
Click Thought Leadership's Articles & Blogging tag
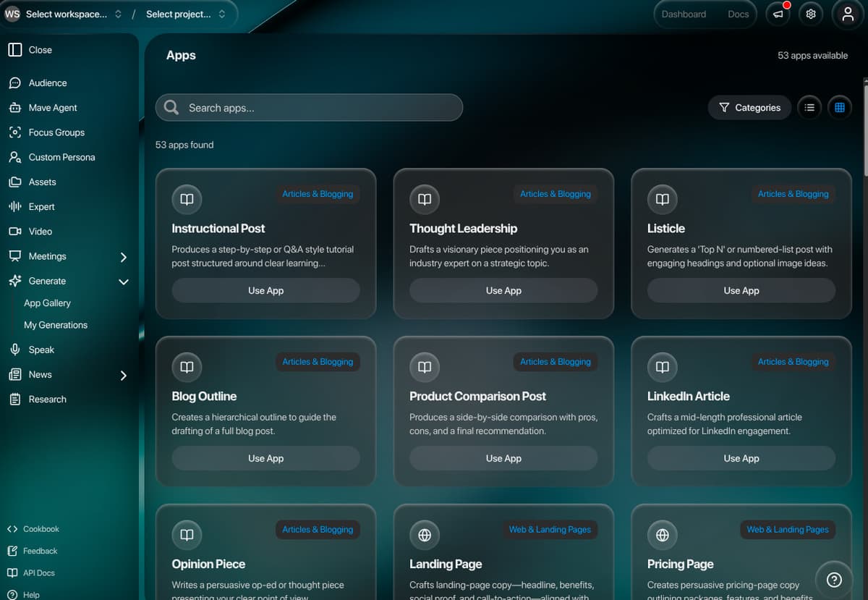[556, 194]
